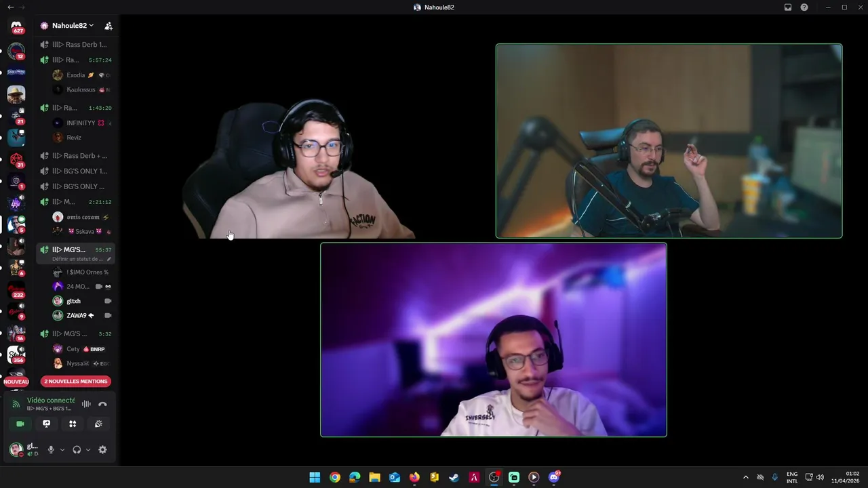This screenshot has height=488, width=868.
Task: Launch Google Chrome from taskbar
Action: 335,477
